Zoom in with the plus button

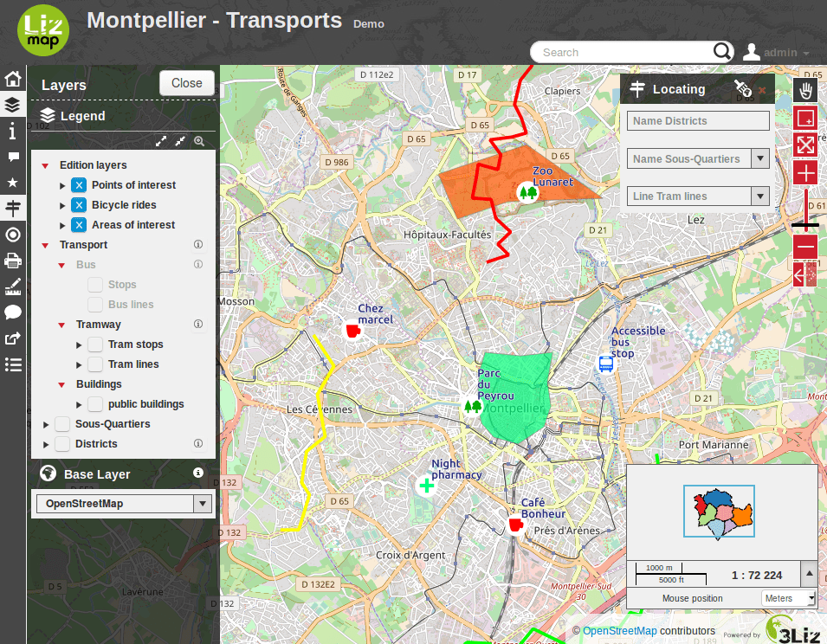tap(805, 172)
